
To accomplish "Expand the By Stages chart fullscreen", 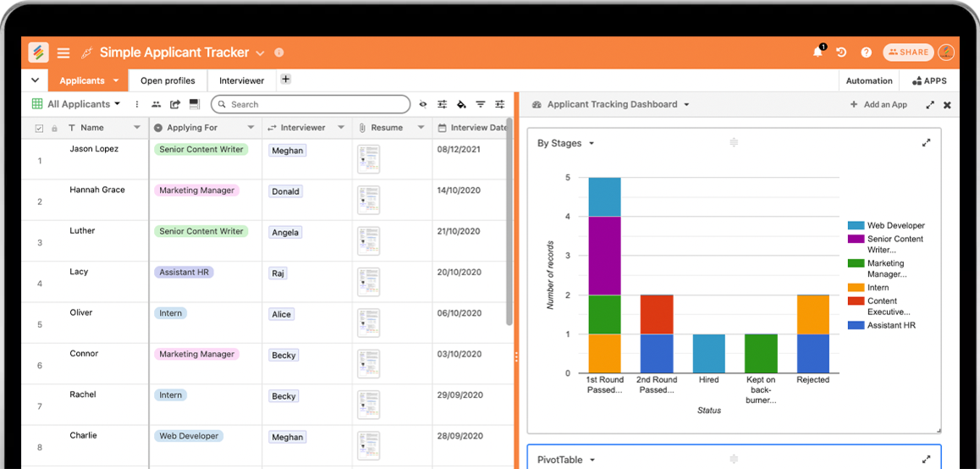I will click(x=926, y=143).
